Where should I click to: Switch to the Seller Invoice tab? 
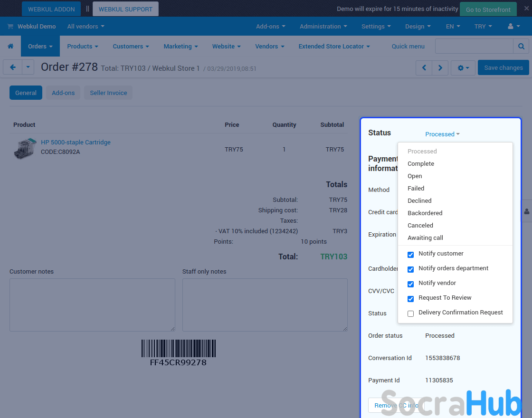click(x=108, y=93)
